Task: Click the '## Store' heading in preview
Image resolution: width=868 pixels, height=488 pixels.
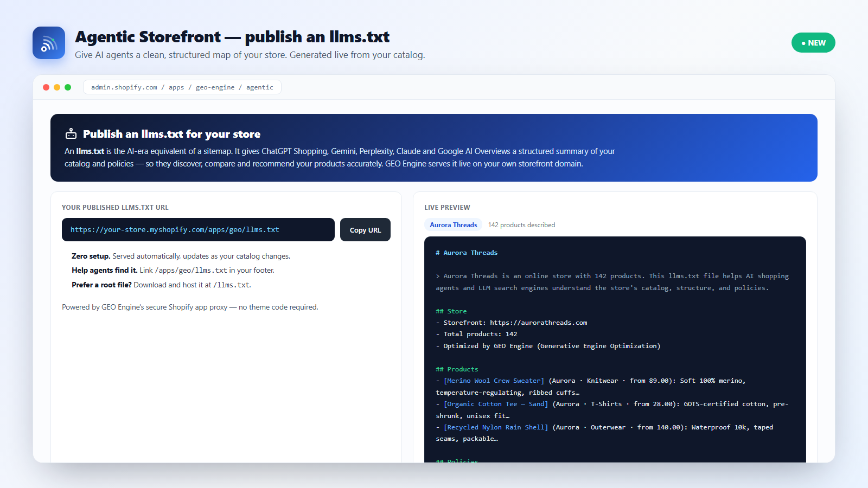Action: click(451, 311)
